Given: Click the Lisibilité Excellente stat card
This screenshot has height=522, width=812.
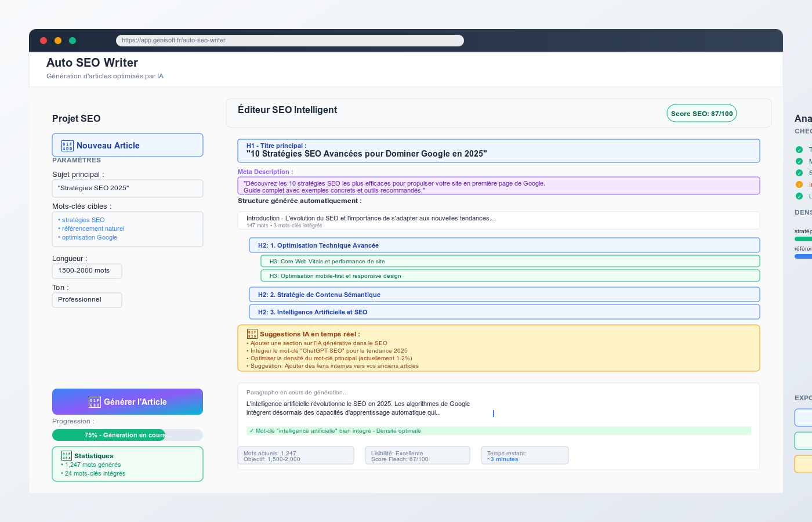Looking at the screenshot, I should tap(418, 455).
